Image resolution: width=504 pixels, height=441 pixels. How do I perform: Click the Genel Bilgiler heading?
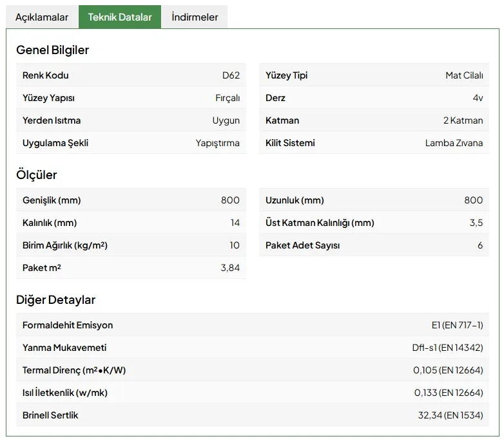tap(52, 50)
